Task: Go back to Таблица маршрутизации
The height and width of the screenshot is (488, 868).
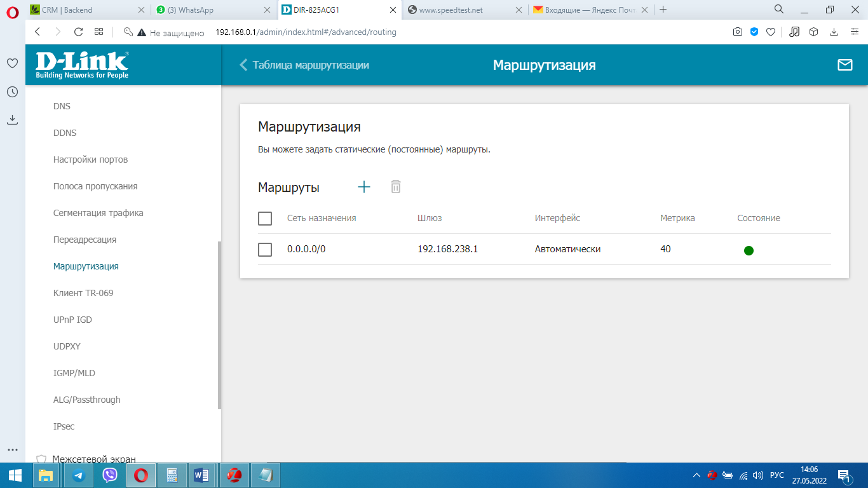Action: (304, 65)
